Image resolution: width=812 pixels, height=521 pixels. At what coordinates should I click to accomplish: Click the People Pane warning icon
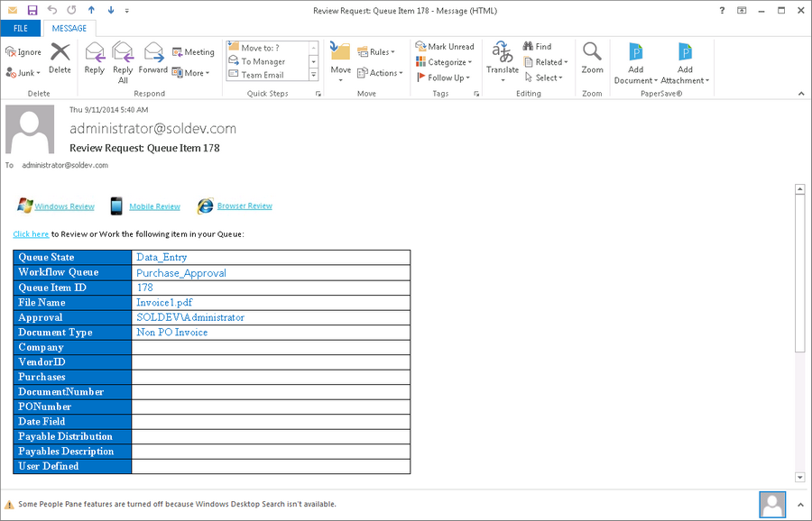point(9,505)
